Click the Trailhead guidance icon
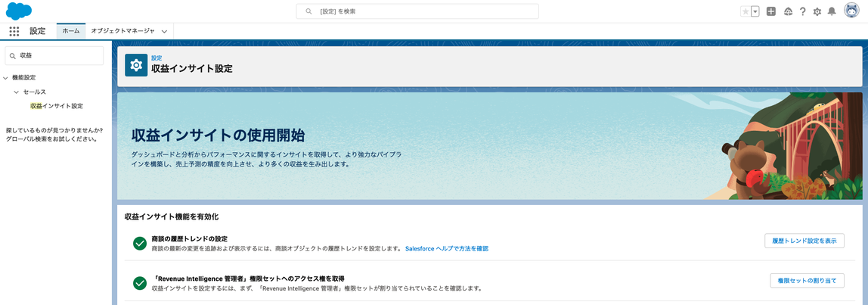Screen dimensions: 868x305 [x=789, y=11]
